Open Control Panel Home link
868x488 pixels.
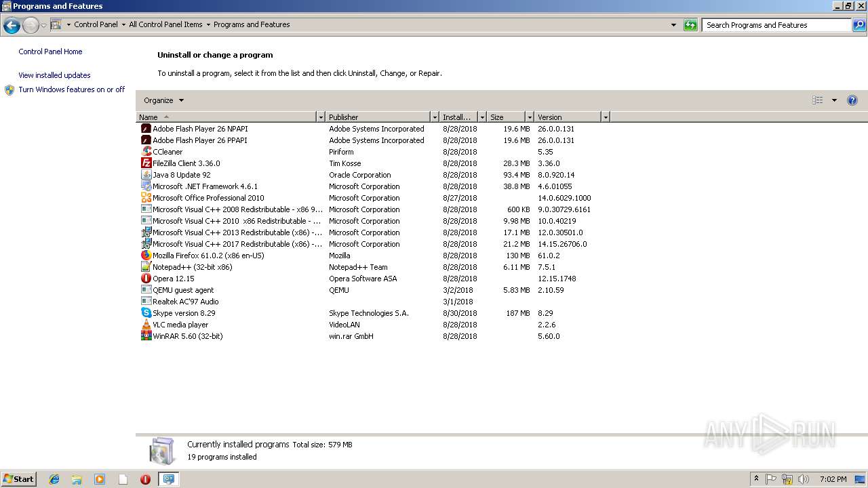tap(50, 52)
